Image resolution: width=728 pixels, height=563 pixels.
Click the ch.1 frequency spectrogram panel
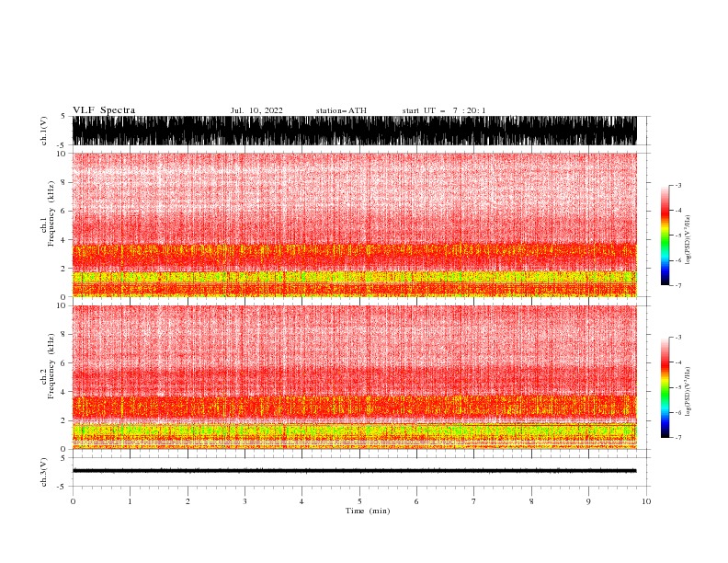pos(354,224)
